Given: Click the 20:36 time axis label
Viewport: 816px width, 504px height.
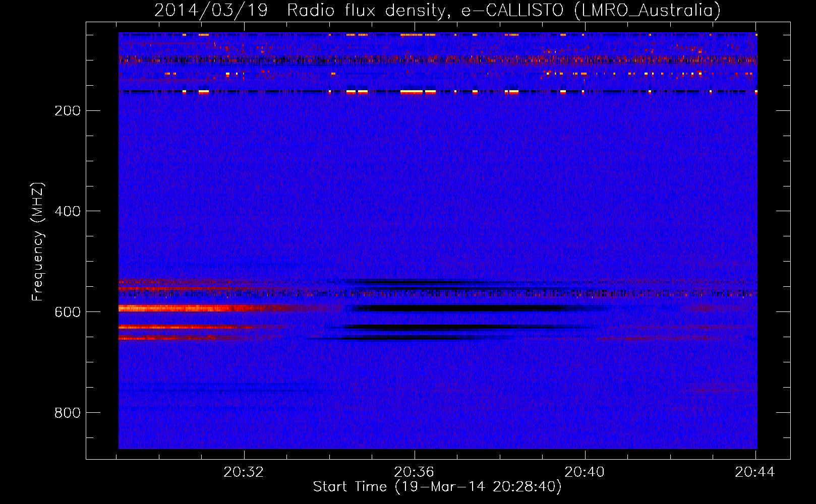Looking at the screenshot, I should pyautogui.click(x=414, y=472).
